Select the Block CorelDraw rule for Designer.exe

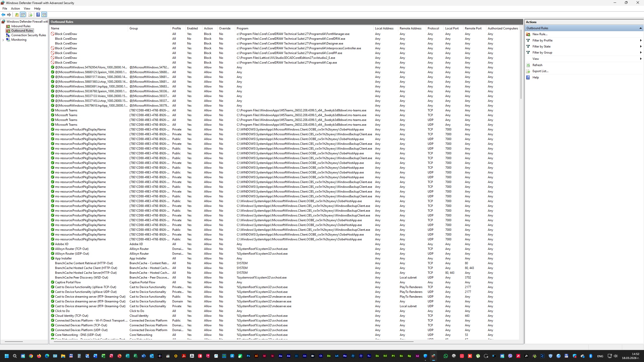(284, 43)
